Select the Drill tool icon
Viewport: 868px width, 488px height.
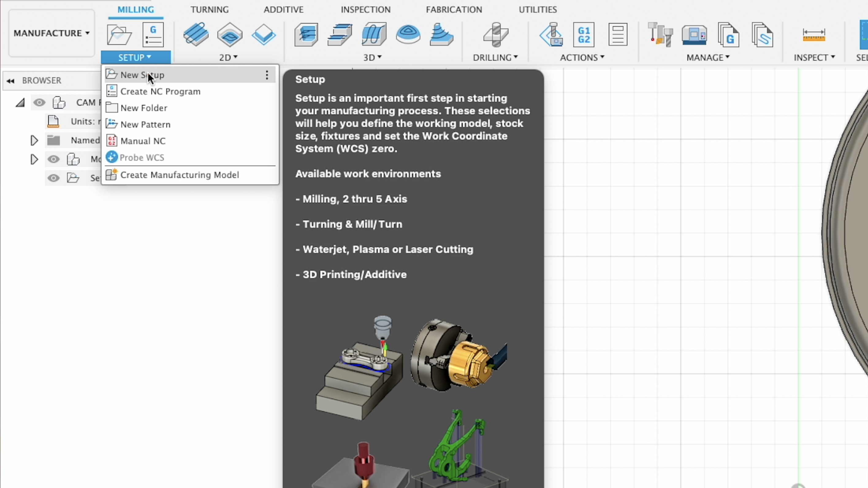[495, 34]
